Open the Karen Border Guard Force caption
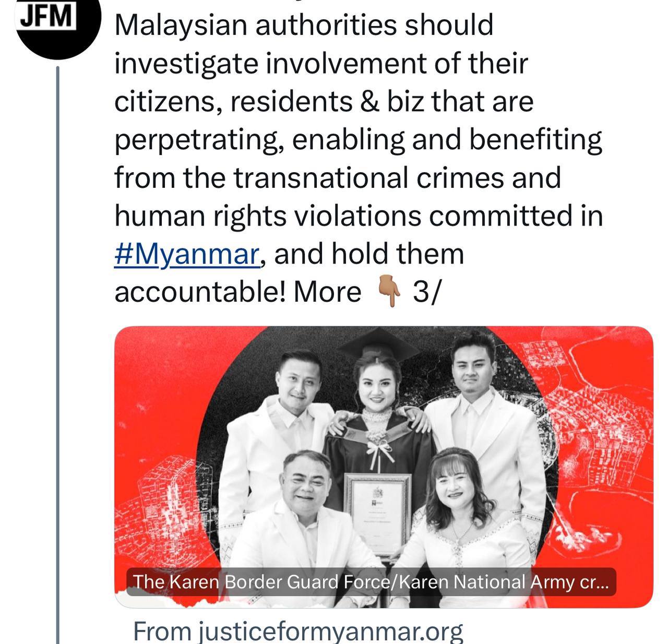 [x=371, y=582]
